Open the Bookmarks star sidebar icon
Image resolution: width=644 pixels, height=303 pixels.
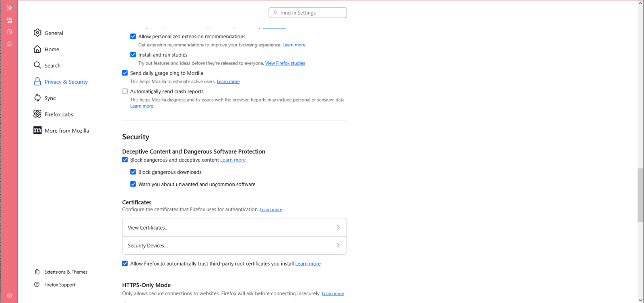pyautogui.click(x=9, y=44)
